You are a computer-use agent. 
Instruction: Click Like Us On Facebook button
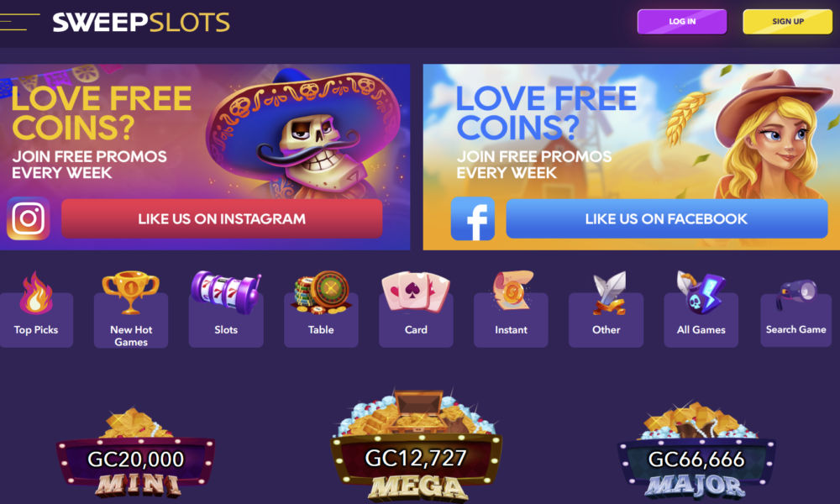pos(666,218)
